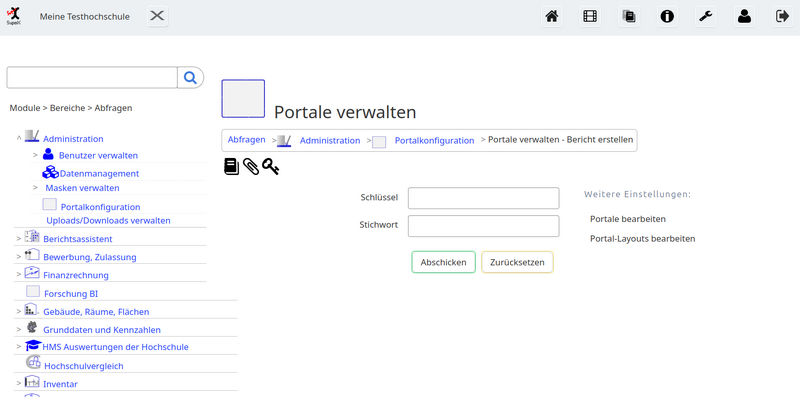Click the Datenmanagement cubes icon
The height and width of the screenshot is (397, 800).
51,172
